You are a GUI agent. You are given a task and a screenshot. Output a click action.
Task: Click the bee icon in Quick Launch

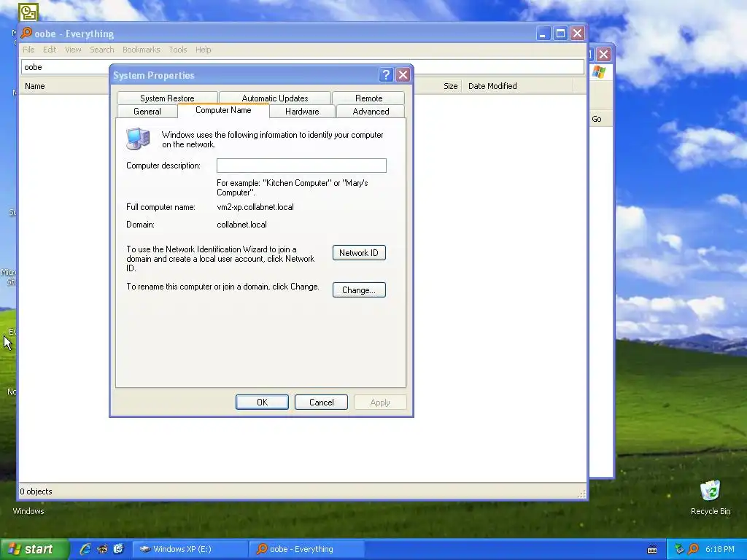coord(102,549)
